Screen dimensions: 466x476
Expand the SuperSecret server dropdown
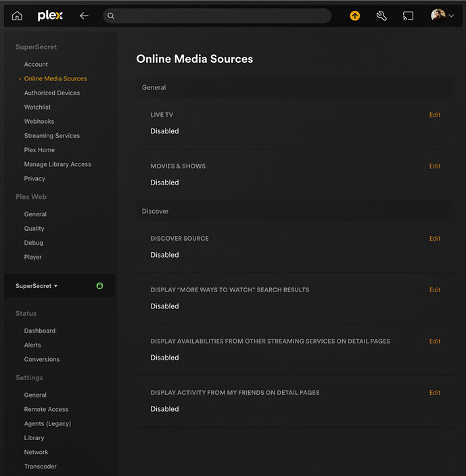tap(37, 286)
